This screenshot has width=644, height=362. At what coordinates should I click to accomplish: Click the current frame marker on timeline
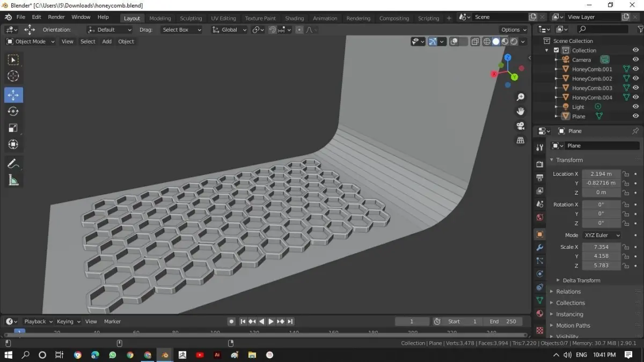(19, 332)
